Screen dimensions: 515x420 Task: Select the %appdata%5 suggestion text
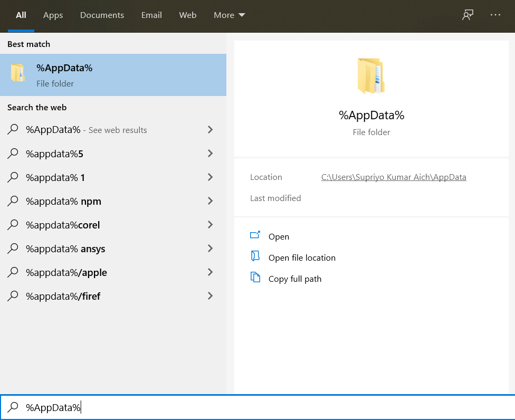(54, 154)
